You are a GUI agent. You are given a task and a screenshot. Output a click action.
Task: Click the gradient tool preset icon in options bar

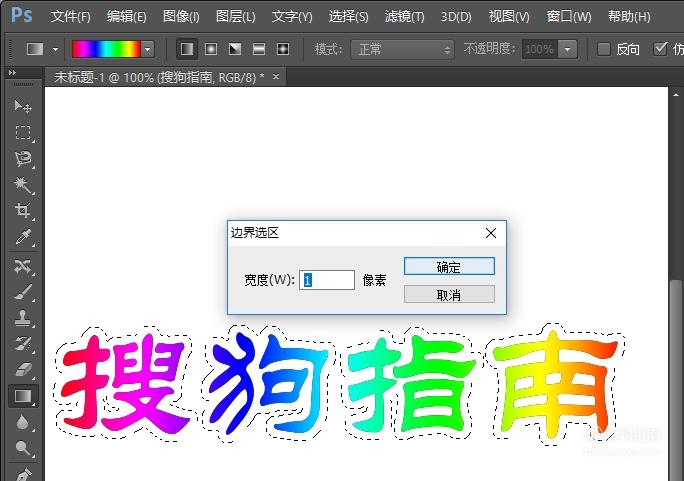coord(35,49)
